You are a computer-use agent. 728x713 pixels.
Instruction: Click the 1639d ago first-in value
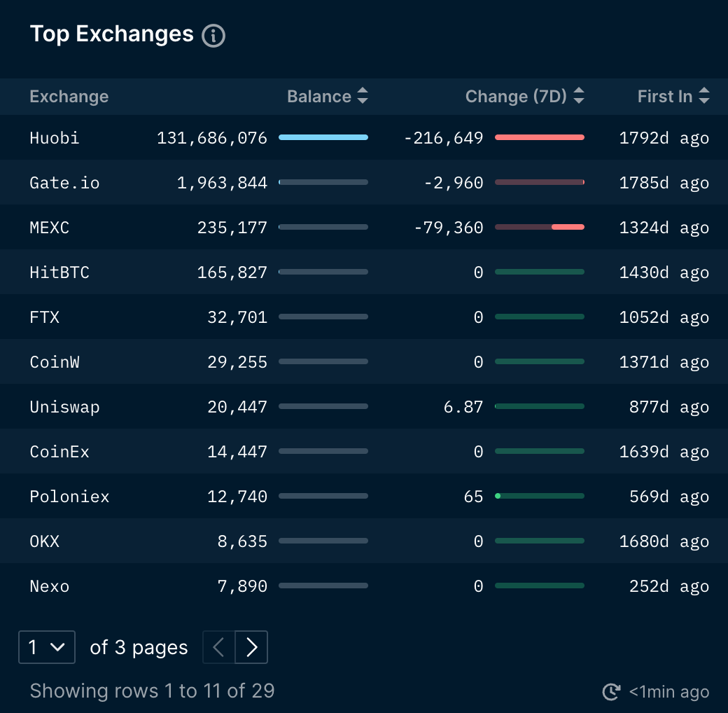click(664, 452)
